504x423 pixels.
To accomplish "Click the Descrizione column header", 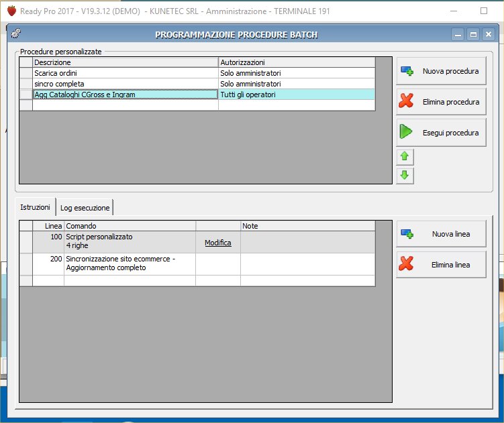I will point(125,62).
